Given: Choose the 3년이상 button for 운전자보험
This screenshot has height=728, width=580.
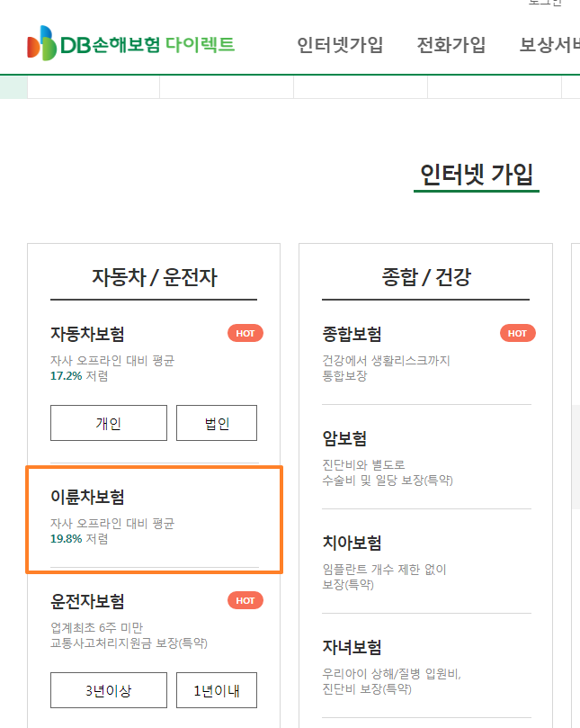Looking at the screenshot, I should click(109, 690).
